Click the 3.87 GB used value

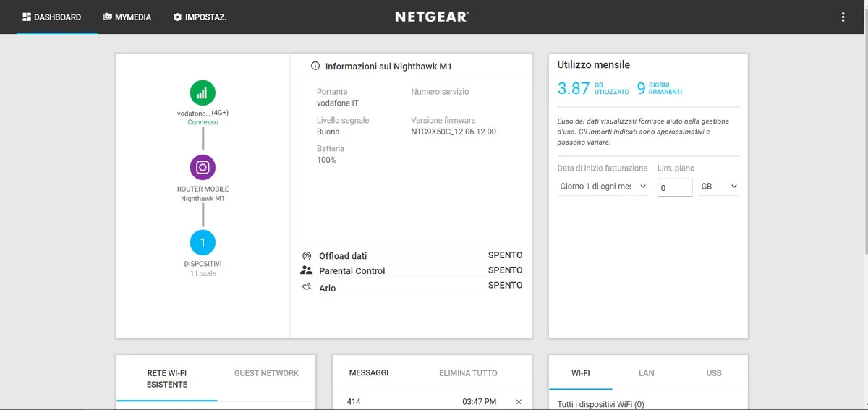click(x=574, y=89)
